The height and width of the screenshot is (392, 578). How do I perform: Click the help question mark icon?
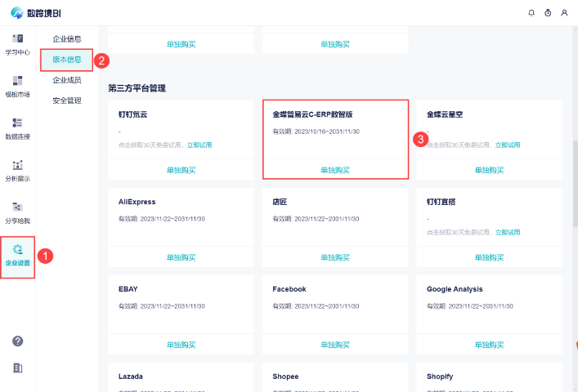[x=17, y=341]
